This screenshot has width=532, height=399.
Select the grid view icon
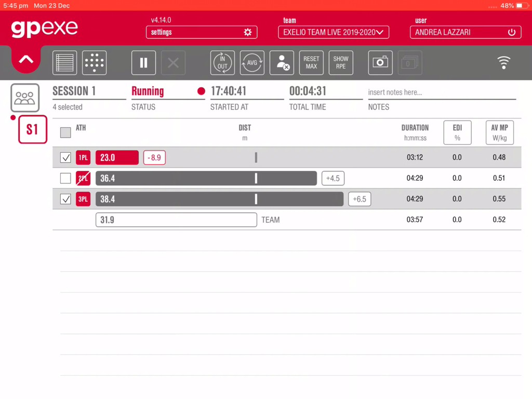click(94, 62)
